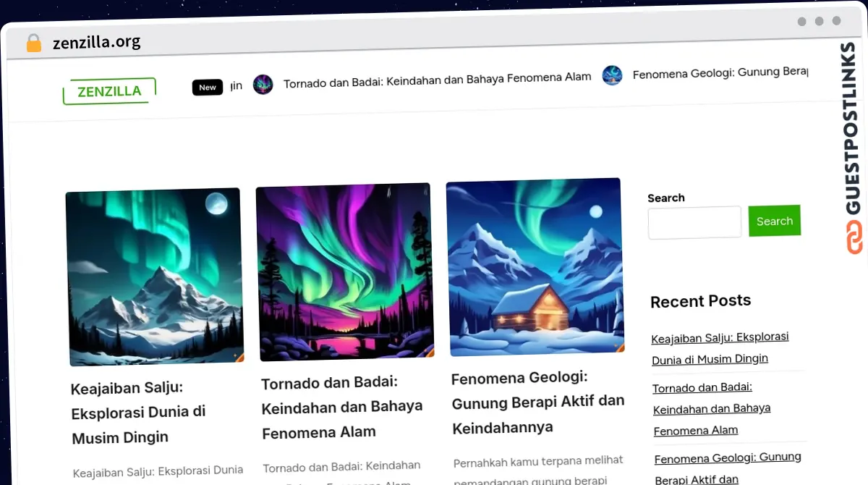Screen dimensions: 868x485
Task: Open the Keajaiban Salju link under Recent Posts
Action: click(x=720, y=347)
